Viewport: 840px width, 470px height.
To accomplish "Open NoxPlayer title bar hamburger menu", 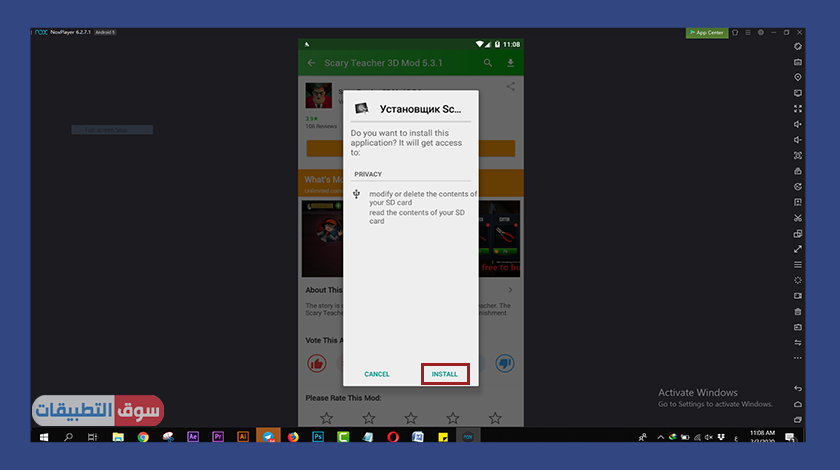I will coord(748,33).
